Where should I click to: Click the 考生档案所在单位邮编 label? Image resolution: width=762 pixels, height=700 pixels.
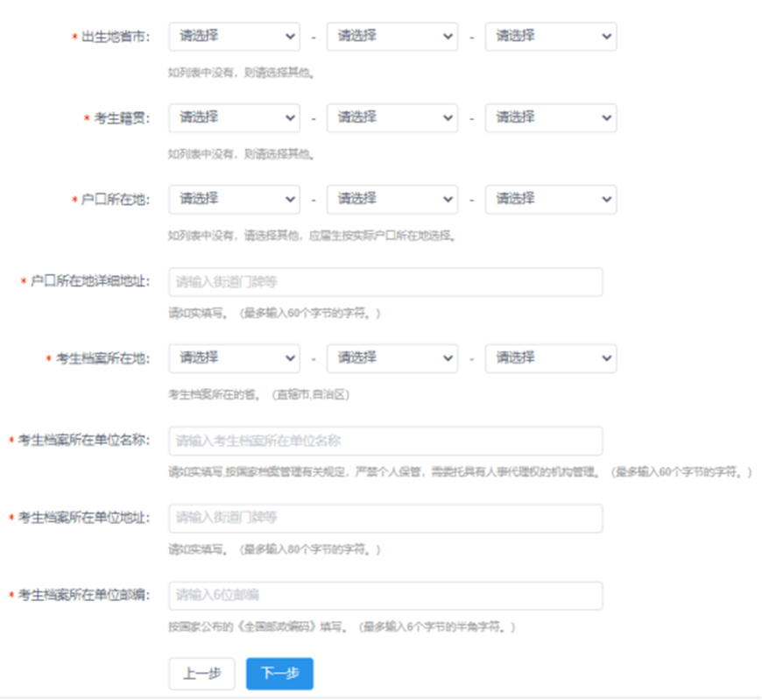click(84, 595)
